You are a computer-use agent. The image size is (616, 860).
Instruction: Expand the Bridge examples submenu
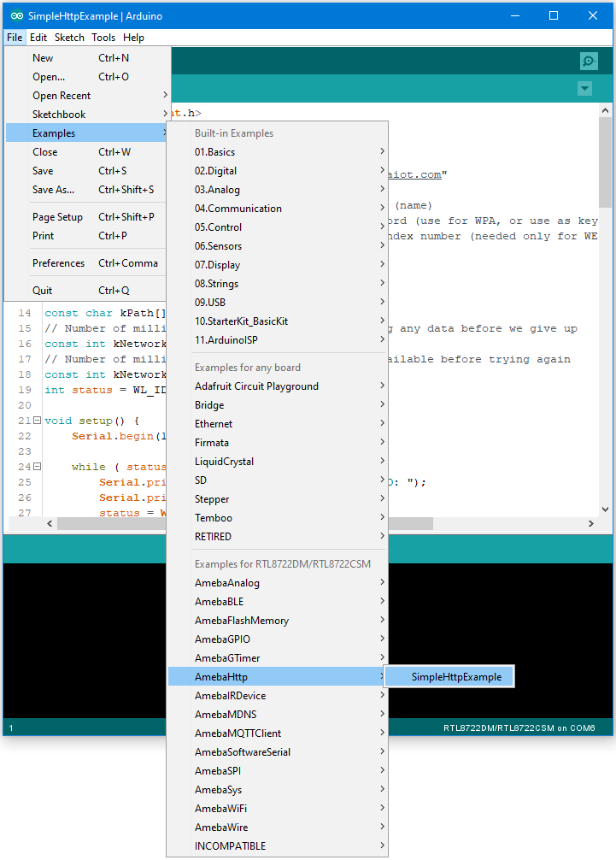[278, 404]
